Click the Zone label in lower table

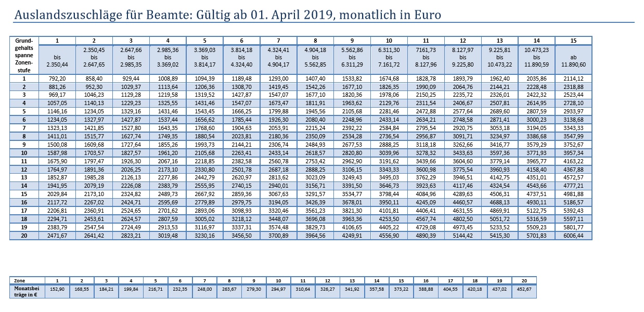click(19, 279)
